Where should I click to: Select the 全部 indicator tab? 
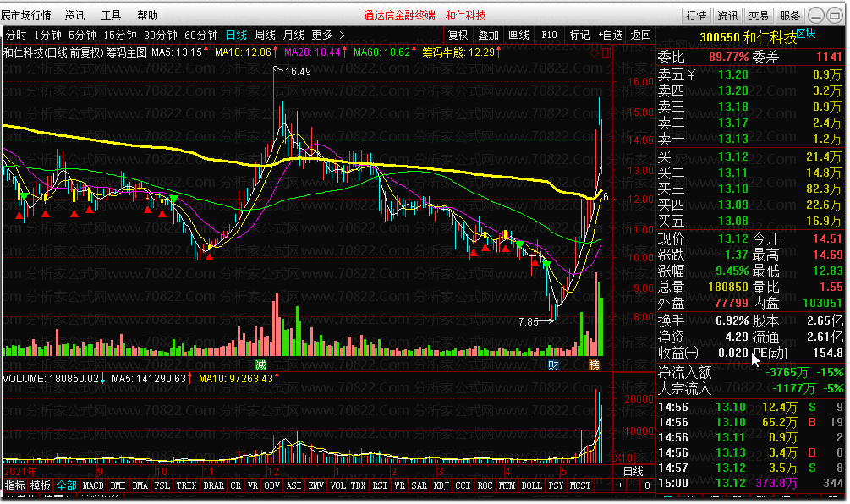66,485
